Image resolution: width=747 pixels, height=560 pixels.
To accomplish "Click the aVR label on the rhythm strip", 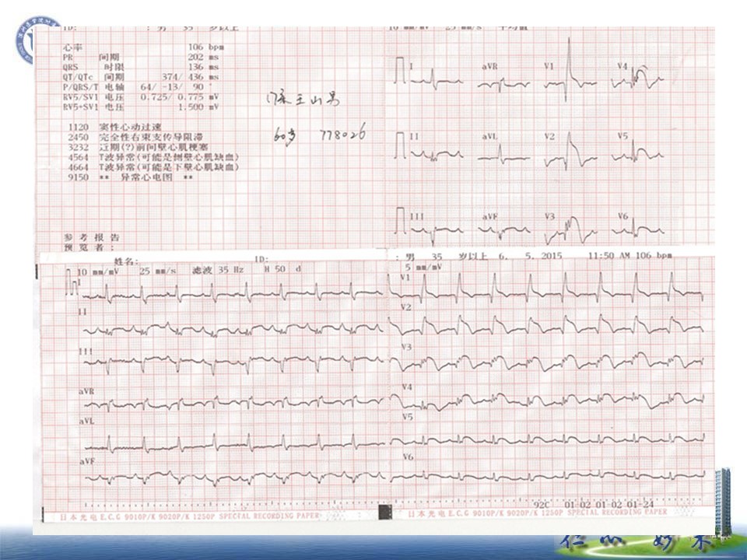I will click(x=86, y=391).
